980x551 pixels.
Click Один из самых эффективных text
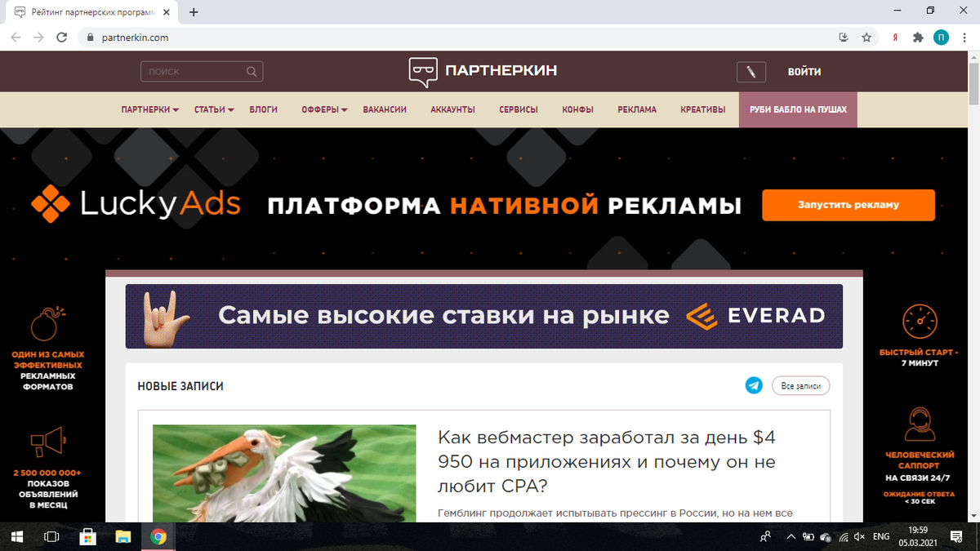[x=47, y=371]
